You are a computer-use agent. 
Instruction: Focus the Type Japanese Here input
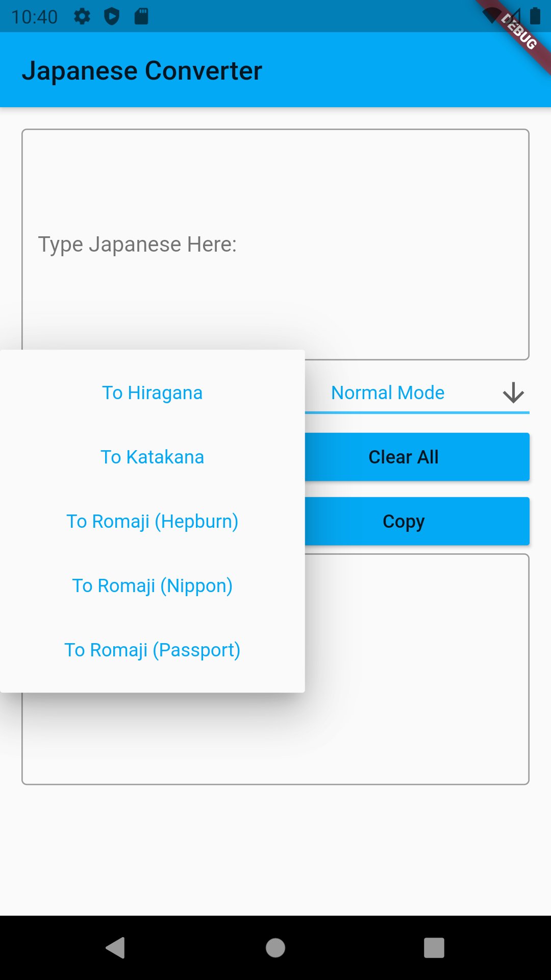click(275, 244)
